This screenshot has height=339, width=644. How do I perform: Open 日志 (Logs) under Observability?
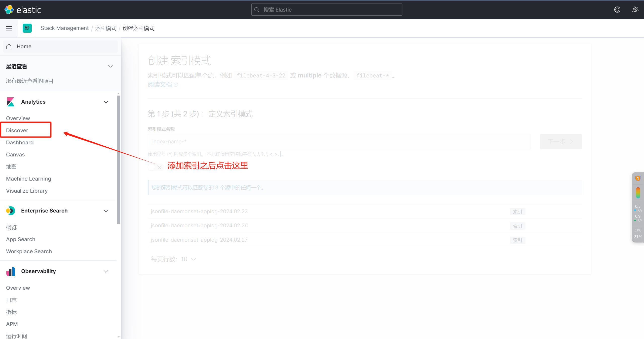(11, 300)
